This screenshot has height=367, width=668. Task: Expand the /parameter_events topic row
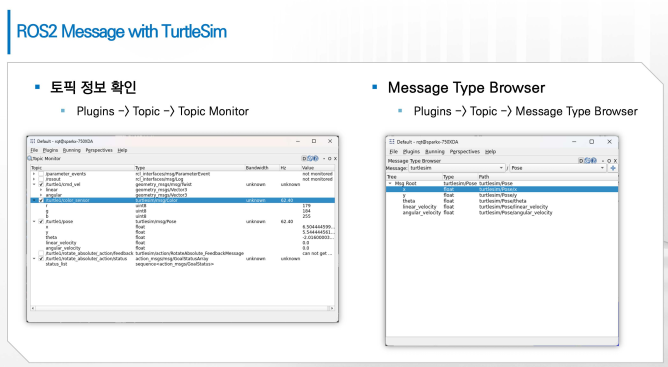[34, 174]
